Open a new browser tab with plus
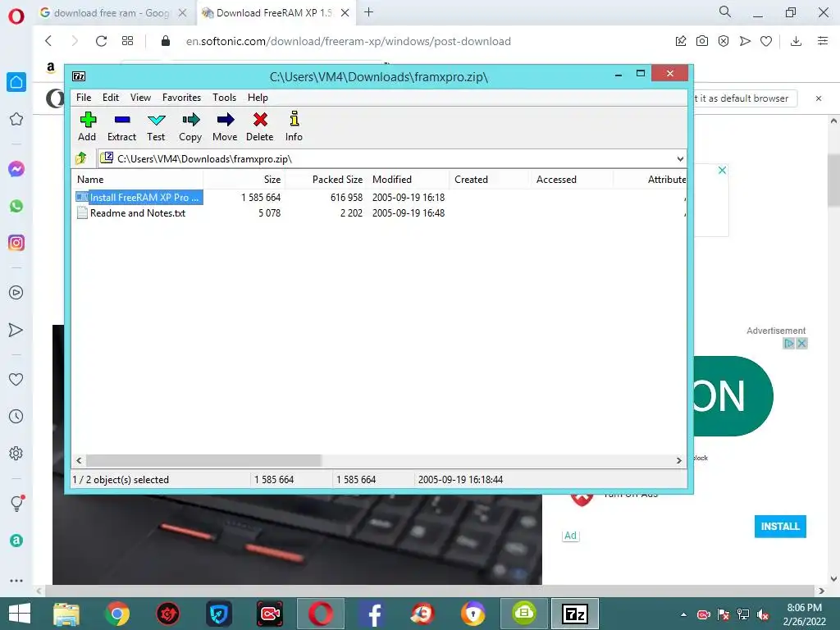 (x=368, y=12)
